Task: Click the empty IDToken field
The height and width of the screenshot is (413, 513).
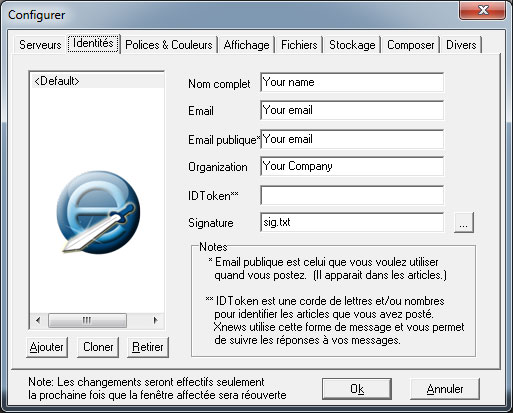Action: pyautogui.click(x=352, y=195)
